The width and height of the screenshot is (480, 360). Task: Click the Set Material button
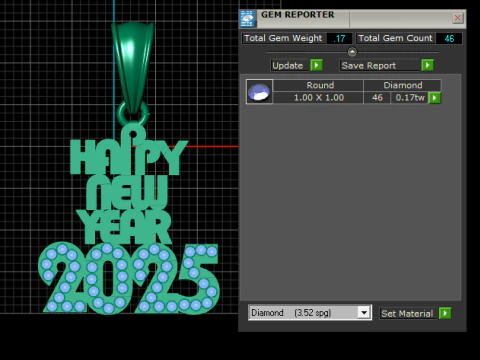(x=407, y=314)
